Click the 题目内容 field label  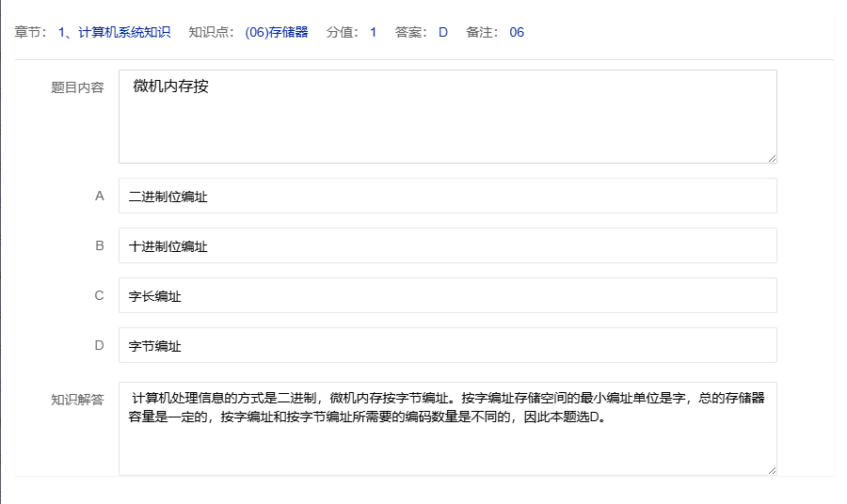[77, 87]
